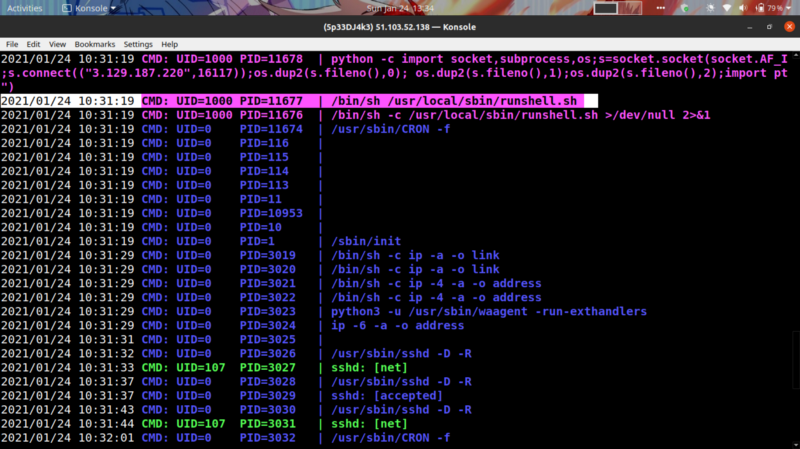Restore the Konsole window size
This screenshot has width=800, height=449.
pyautogui.click(x=769, y=27)
